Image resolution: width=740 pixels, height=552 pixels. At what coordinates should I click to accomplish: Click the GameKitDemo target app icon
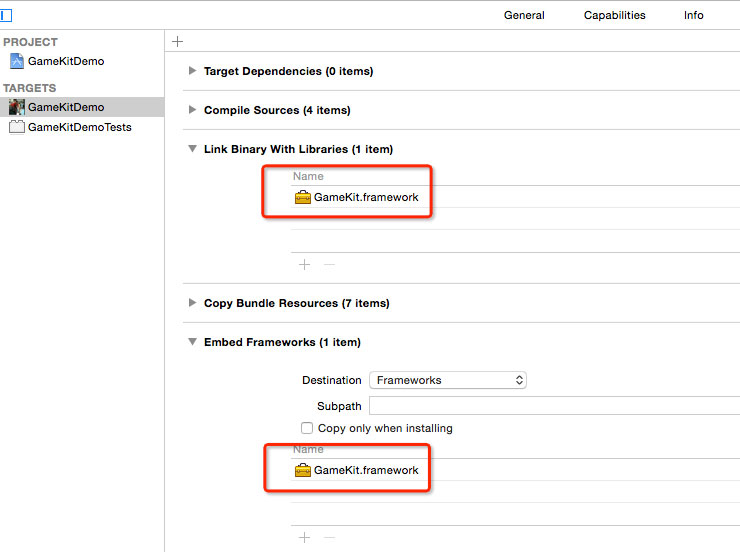pos(17,107)
